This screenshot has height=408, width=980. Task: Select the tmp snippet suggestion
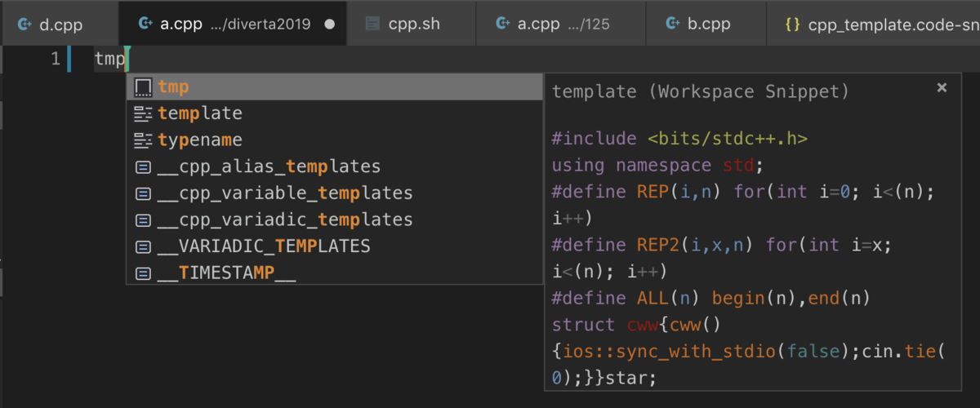point(174,86)
